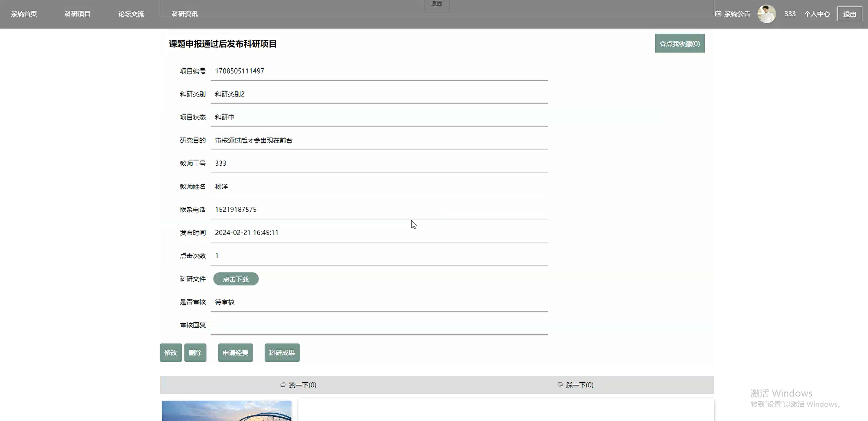
Task: Open the 科研成果 results button
Action: (x=282, y=353)
